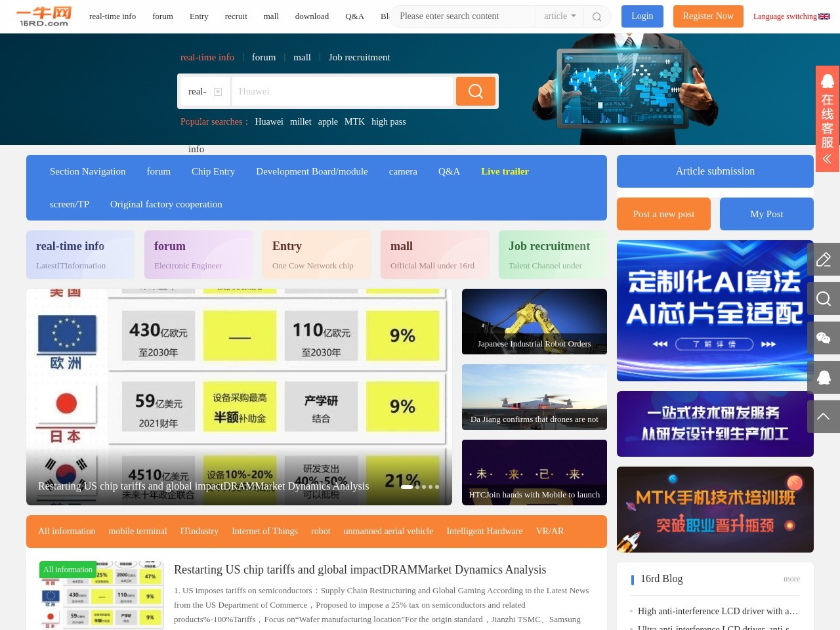This screenshot has height=630, width=840.
Task: Click the floating search icon on right
Action: [x=824, y=299]
